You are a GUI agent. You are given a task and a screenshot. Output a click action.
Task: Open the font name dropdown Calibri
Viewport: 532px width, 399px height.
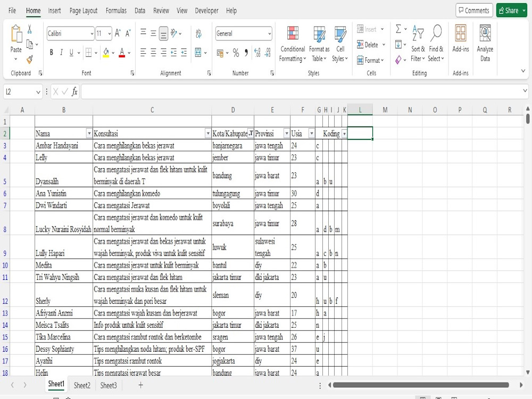point(92,34)
